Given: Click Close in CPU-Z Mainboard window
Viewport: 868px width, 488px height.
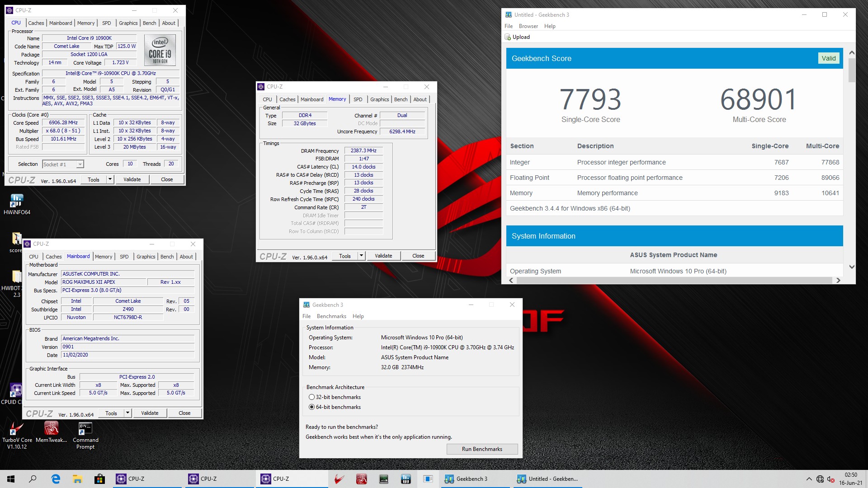Looking at the screenshot, I should click(x=184, y=413).
